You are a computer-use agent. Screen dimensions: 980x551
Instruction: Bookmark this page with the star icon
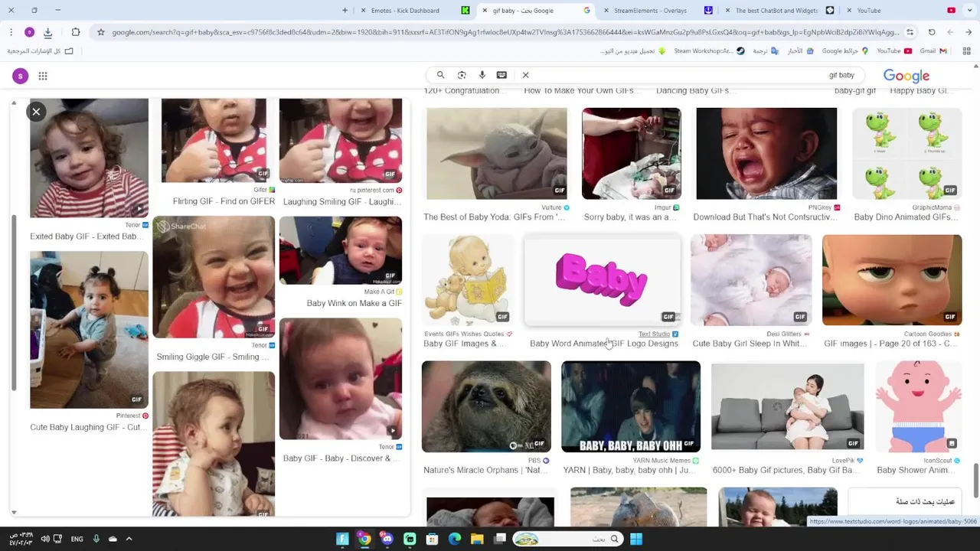point(100,32)
